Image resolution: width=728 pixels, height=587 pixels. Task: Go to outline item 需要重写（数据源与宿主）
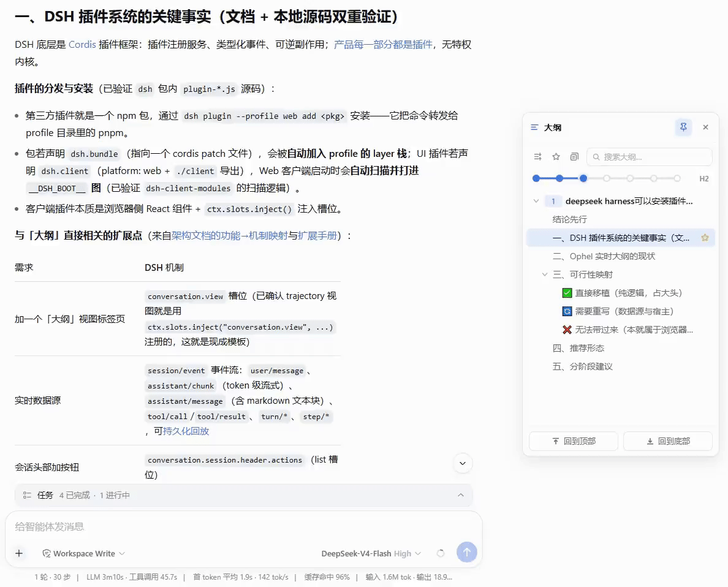point(624,311)
